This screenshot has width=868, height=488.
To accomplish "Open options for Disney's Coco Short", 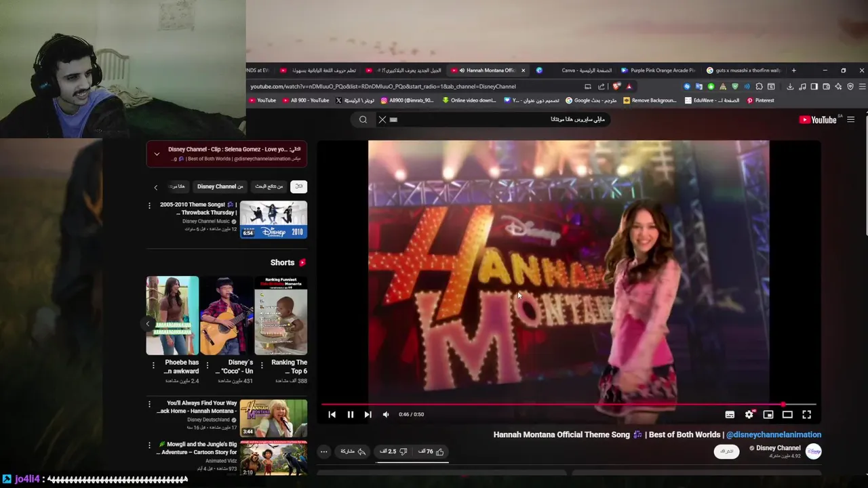I will (209, 366).
